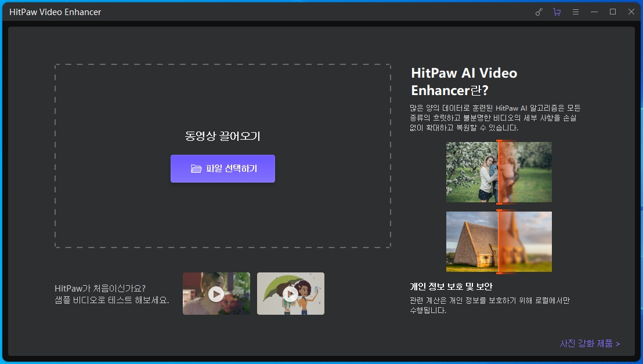Click the stone church before-after comparison image
This screenshot has width=643, height=364.
click(x=498, y=242)
